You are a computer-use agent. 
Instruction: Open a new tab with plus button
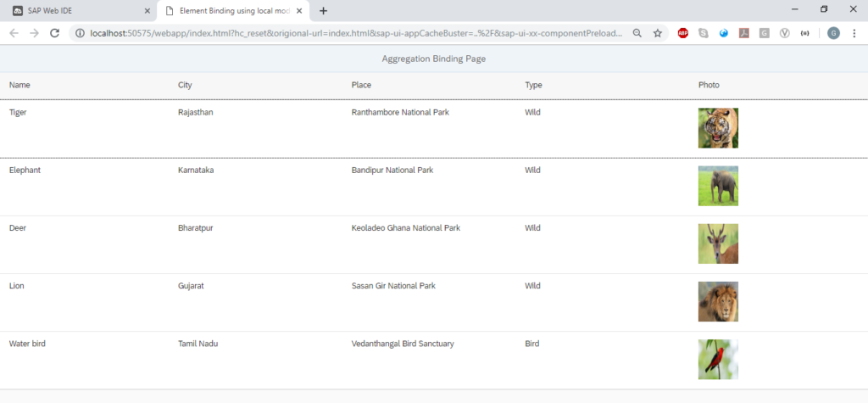(x=323, y=10)
